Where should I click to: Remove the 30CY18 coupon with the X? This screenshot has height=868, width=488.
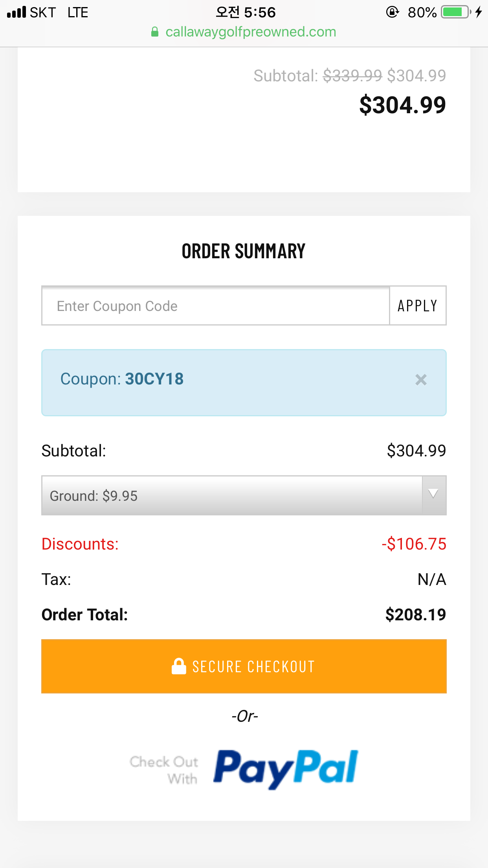point(421,380)
